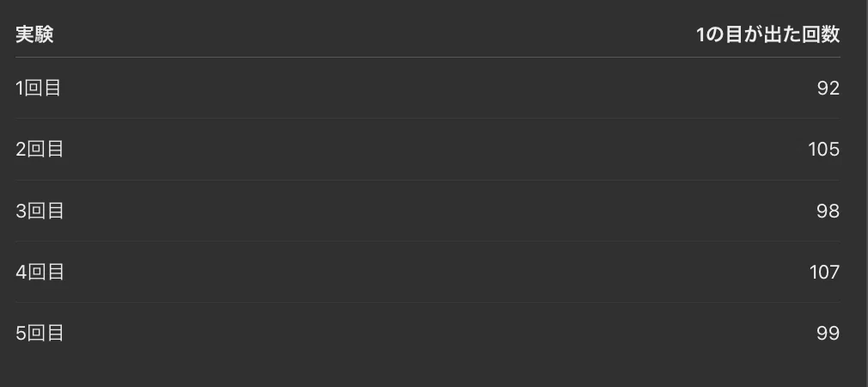This screenshot has height=387, width=868.
Task: Click the divider line under the header row
Action: (428, 57)
